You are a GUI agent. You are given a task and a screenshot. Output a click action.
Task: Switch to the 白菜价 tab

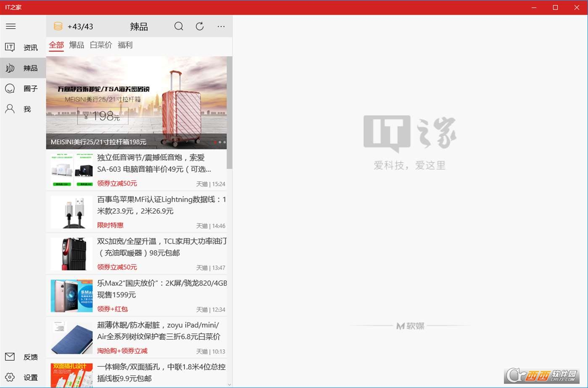pyautogui.click(x=101, y=45)
